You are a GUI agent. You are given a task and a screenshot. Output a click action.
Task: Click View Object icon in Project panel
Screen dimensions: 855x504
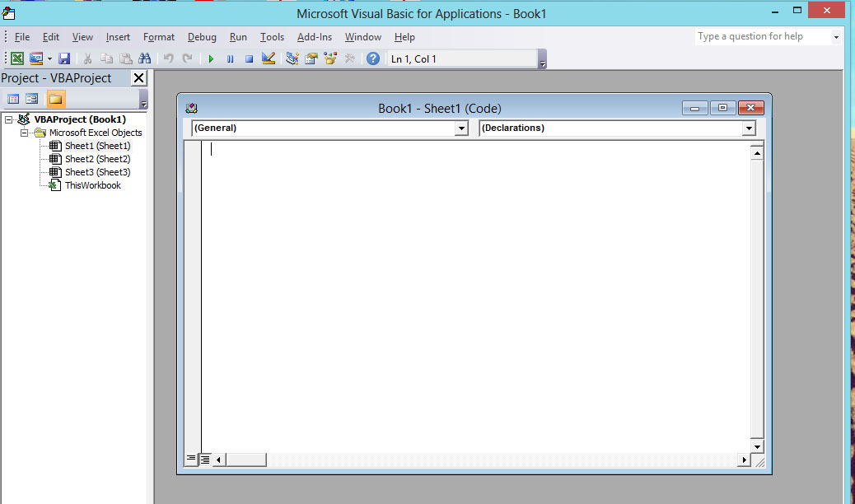click(32, 99)
